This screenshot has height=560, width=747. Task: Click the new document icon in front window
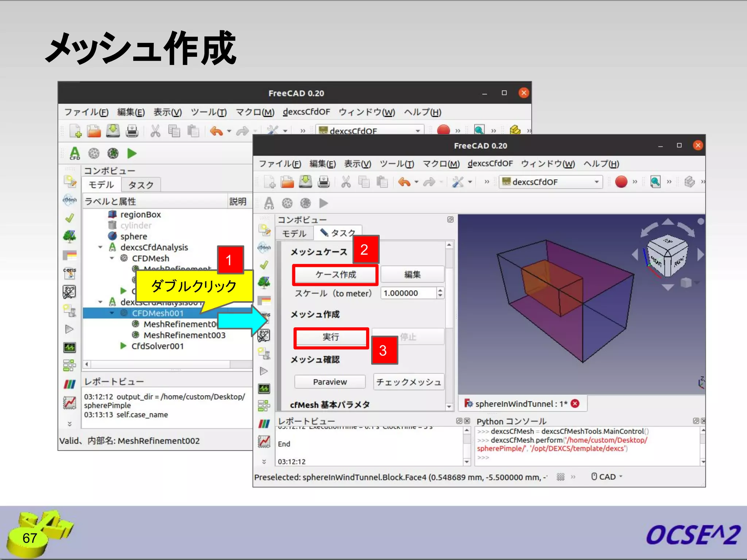click(x=270, y=181)
